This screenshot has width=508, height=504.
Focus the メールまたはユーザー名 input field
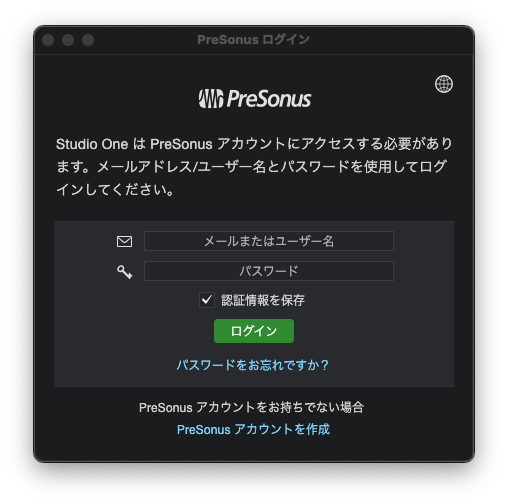[269, 241]
